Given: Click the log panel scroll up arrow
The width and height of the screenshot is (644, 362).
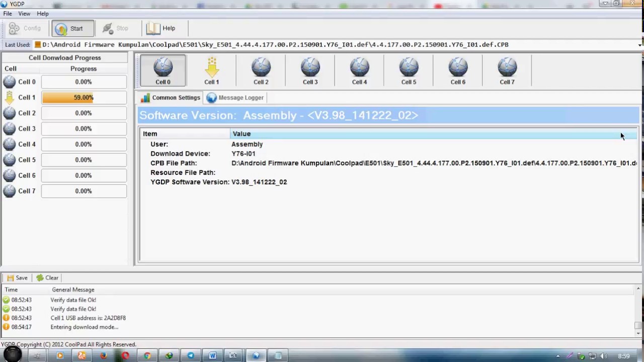Looking at the screenshot, I should point(638,289).
